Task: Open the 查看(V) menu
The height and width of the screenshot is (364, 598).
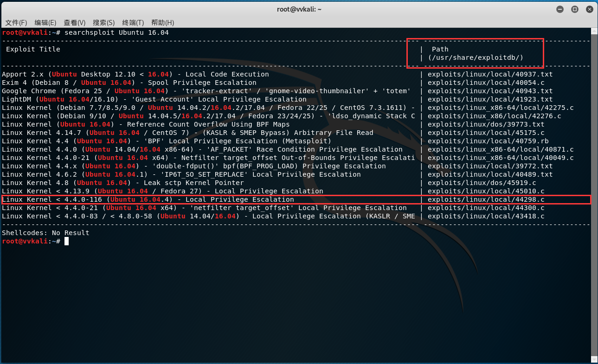Action: click(75, 23)
